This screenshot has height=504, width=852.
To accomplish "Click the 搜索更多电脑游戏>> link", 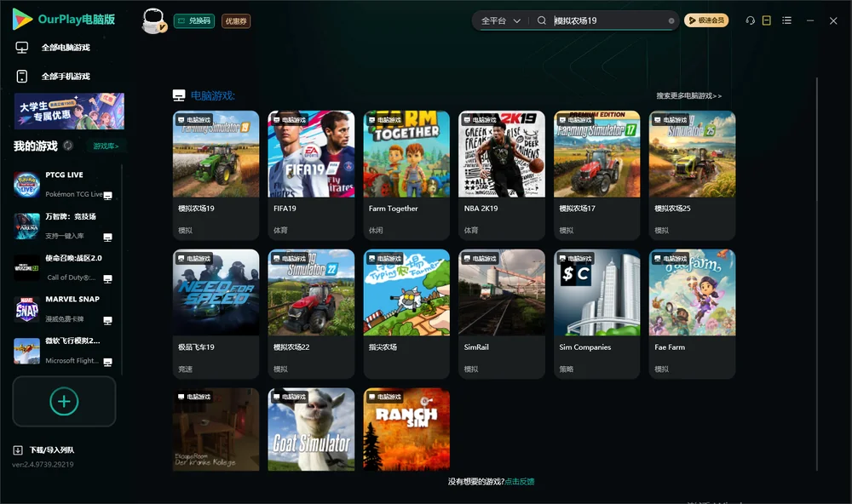I will pyautogui.click(x=688, y=95).
